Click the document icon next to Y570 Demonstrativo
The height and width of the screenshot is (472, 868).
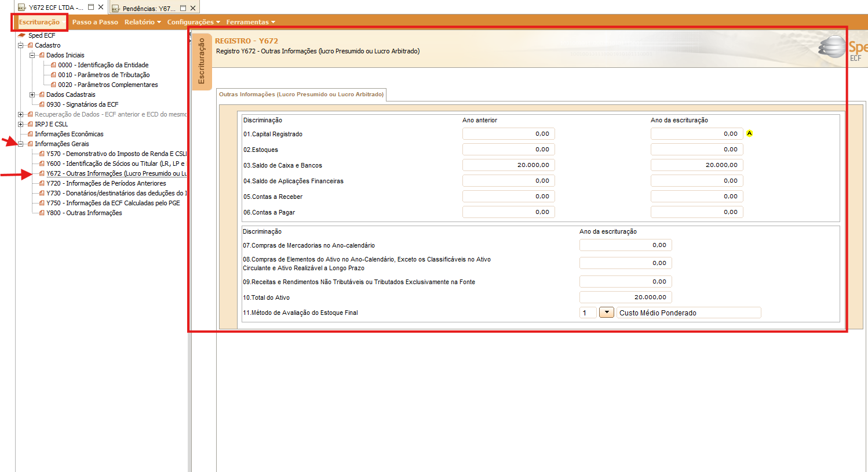pyautogui.click(x=42, y=154)
